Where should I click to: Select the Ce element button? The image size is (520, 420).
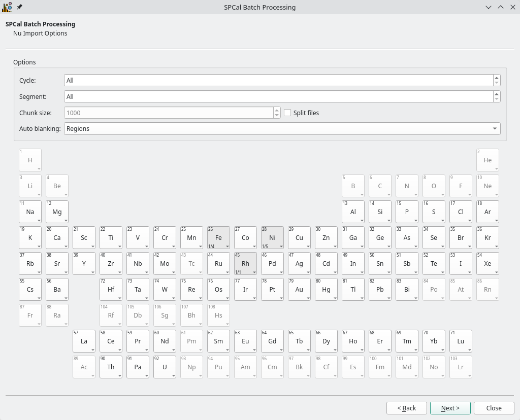tap(111, 341)
